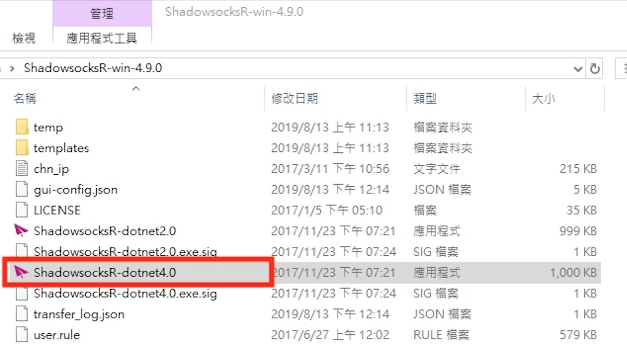Sort files by 類型 column header
Image resolution: width=627 pixels, height=364 pixels.
tap(425, 98)
